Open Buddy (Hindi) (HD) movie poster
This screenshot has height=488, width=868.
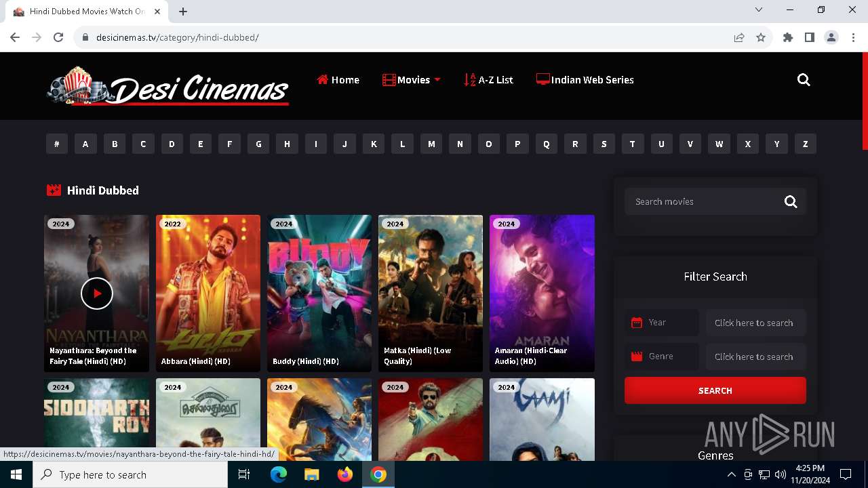(x=319, y=293)
